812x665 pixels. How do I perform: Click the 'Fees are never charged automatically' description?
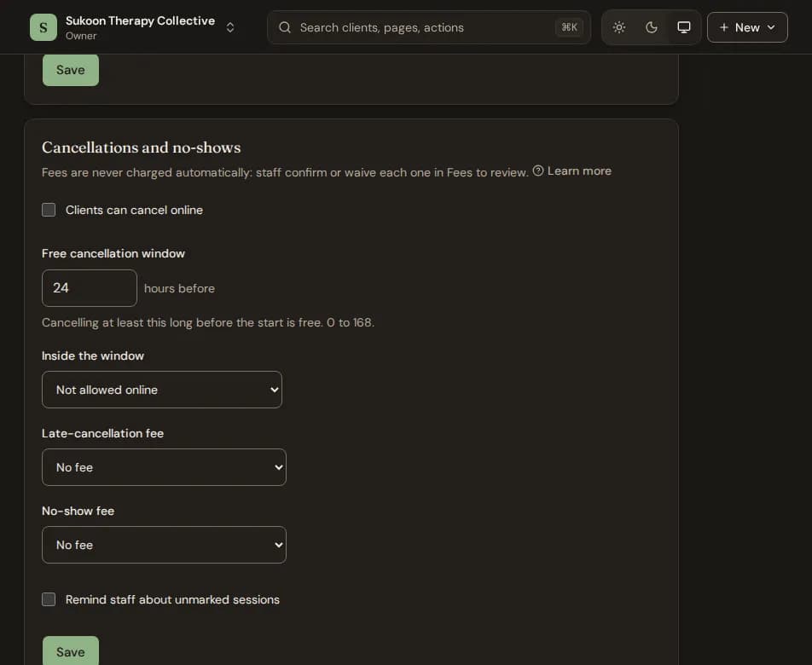pos(285,172)
